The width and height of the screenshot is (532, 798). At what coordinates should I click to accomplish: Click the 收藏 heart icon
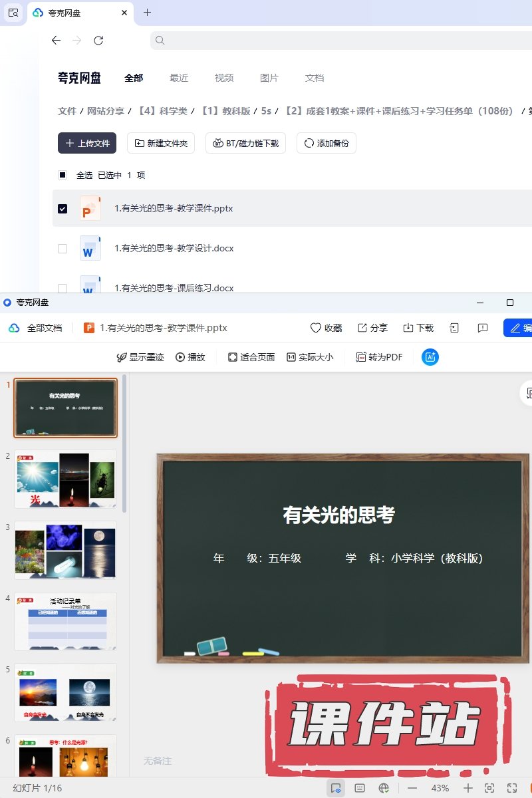click(326, 328)
